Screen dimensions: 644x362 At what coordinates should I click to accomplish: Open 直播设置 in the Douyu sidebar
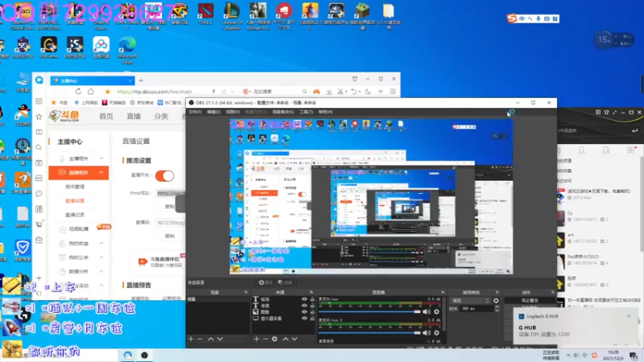pos(75,200)
